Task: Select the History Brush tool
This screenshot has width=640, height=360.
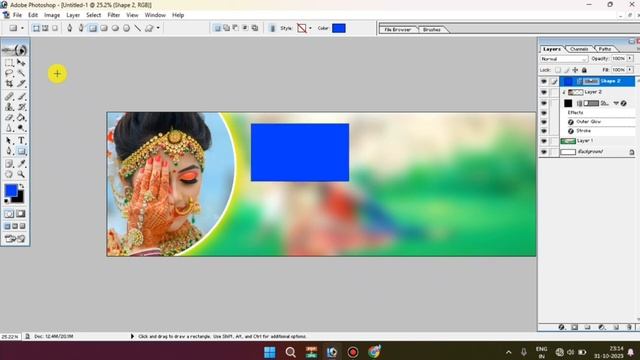Action: [x=21, y=107]
